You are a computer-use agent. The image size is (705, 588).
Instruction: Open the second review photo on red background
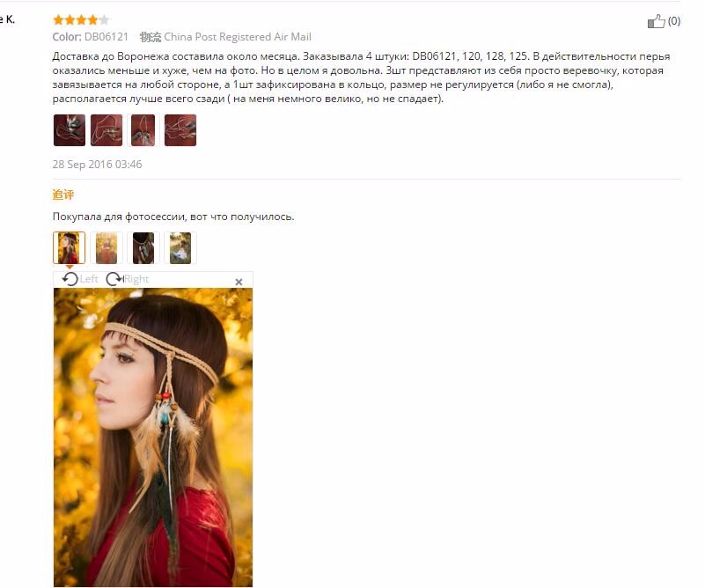pyautogui.click(x=106, y=130)
